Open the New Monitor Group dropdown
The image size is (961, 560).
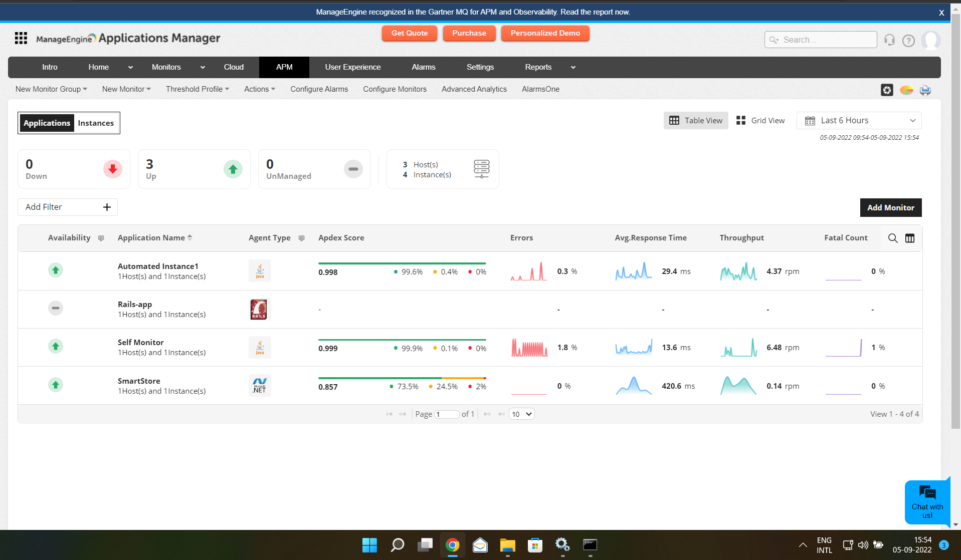coord(51,89)
